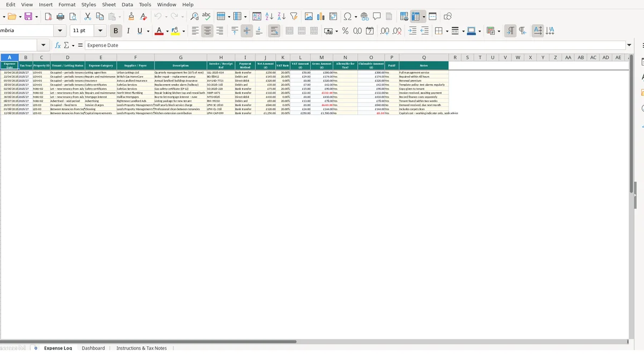Open the Sort dialog icon
Image resolution: width=644 pixels, height=362 pixels.
click(257, 17)
